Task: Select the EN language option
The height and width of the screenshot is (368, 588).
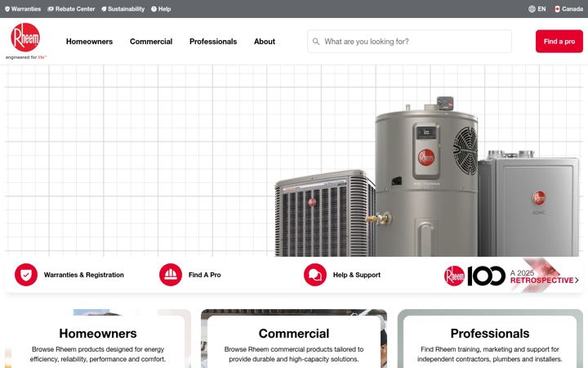Action: (542, 9)
